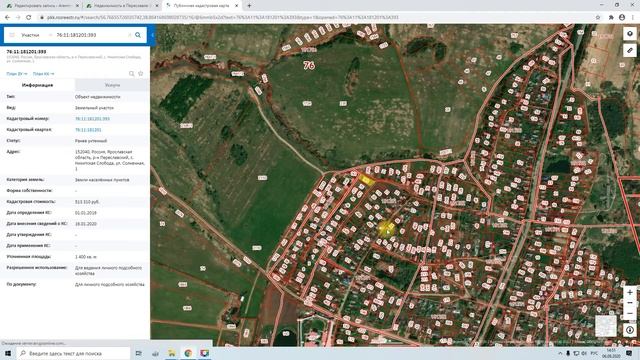Open the Chrome profile avatar
Viewport: 640px width, 360px height.
coord(622,18)
